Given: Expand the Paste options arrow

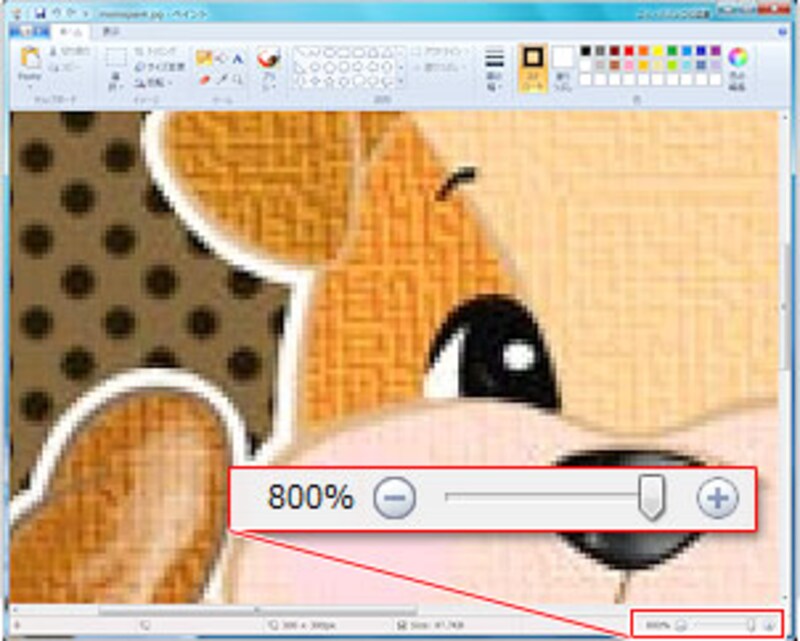Looking at the screenshot, I should click(x=30, y=86).
